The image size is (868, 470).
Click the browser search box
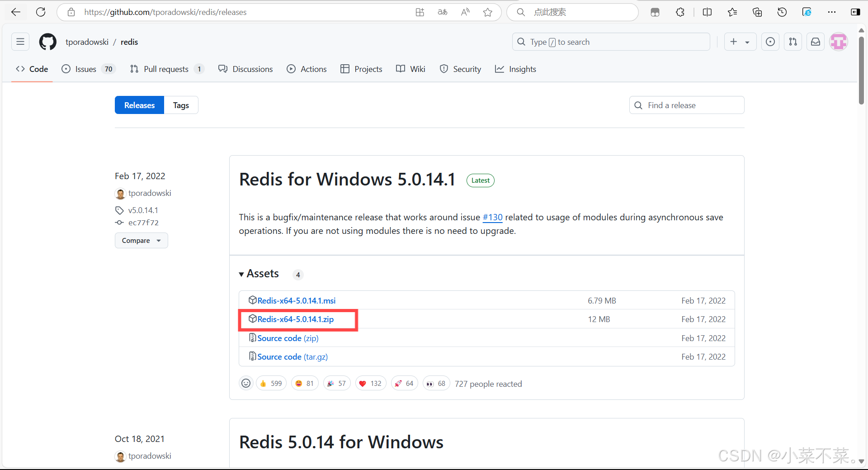tap(572, 12)
